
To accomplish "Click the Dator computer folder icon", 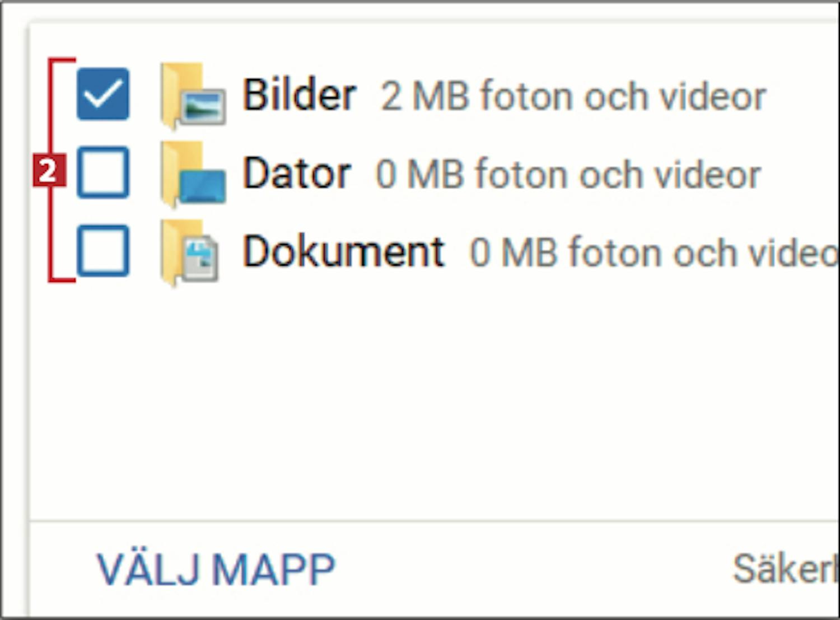I will point(193,173).
